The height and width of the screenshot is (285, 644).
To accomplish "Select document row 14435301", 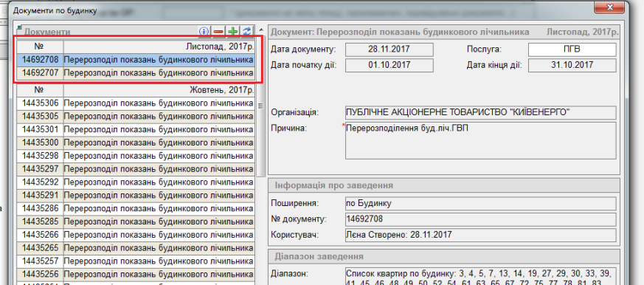I will [x=135, y=129].
